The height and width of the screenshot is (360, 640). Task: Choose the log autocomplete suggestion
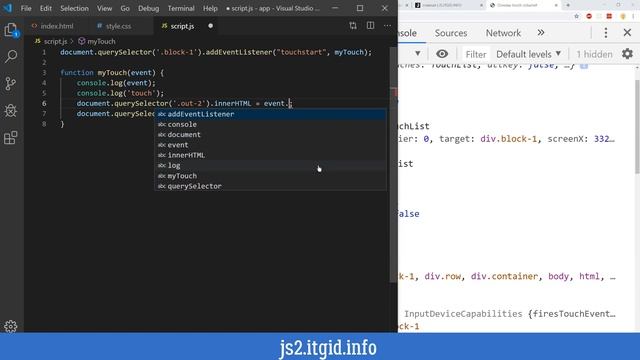coord(270,165)
